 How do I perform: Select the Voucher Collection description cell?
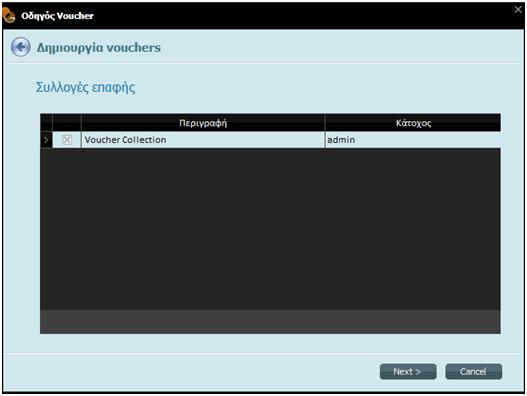pos(203,140)
